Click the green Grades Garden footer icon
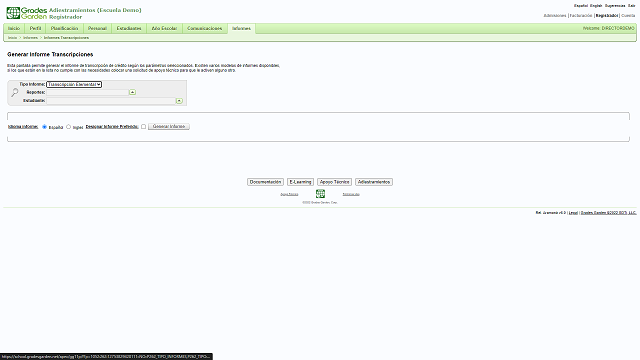 tap(320, 193)
